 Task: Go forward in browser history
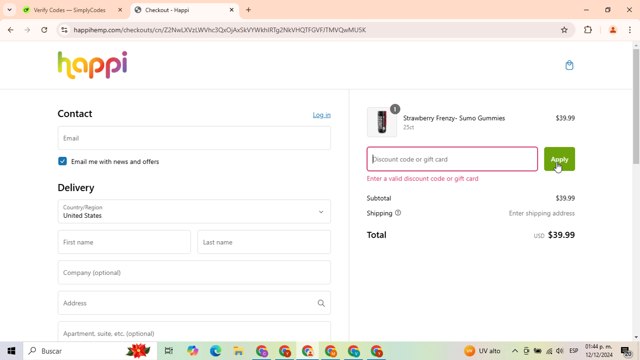(x=27, y=30)
